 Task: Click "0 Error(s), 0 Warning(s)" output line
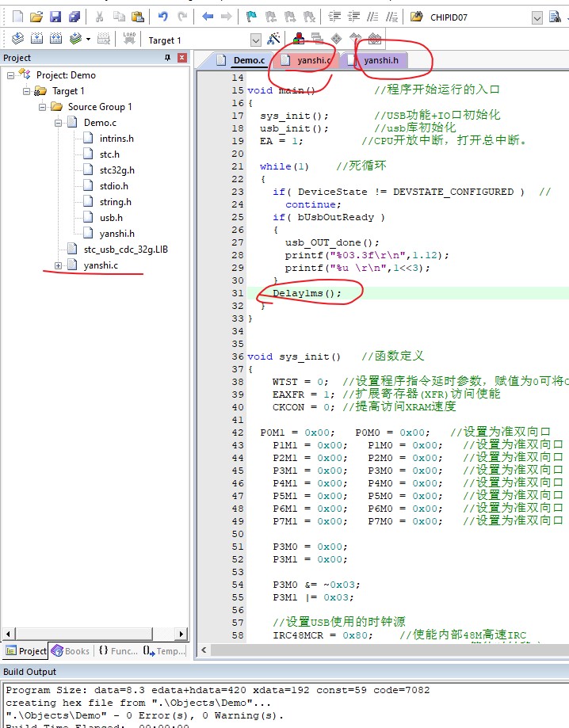coord(144,715)
